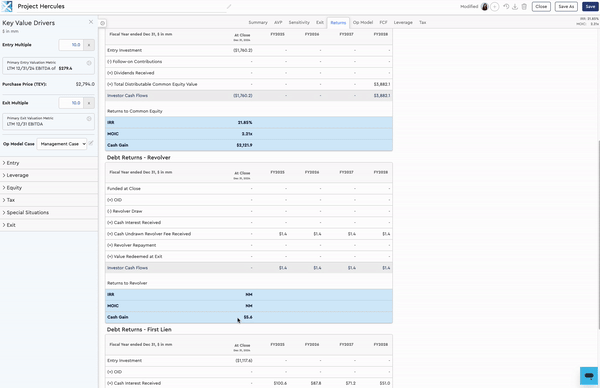The height and width of the screenshot is (388, 600).
Task: Focus the Entry Multiple input field
Action: tap(71, 45)
